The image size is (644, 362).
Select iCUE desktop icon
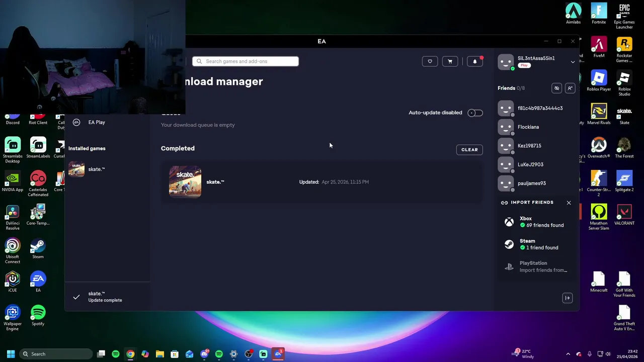13,282
